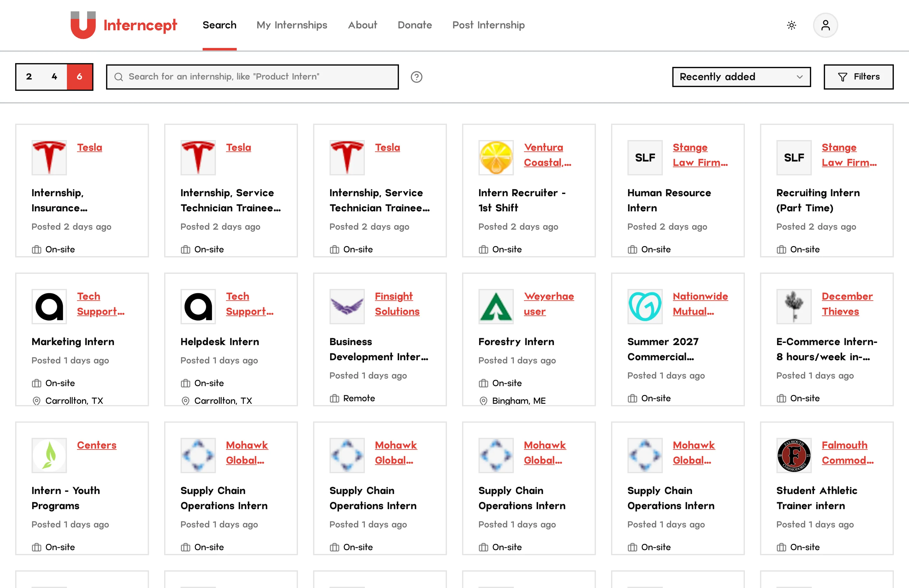Go to the Post Internship page
This screenshot has height=588, width=909.
[x=489, y=25]
